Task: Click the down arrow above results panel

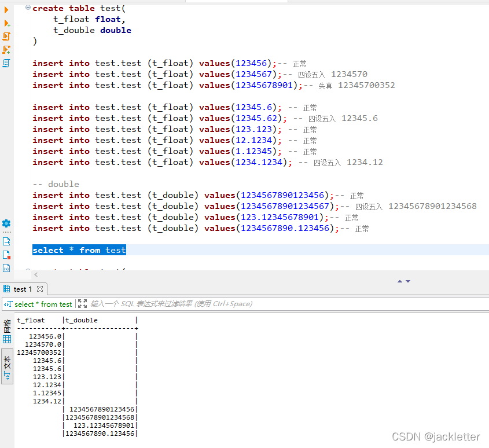Action: (x=408, y=281)
